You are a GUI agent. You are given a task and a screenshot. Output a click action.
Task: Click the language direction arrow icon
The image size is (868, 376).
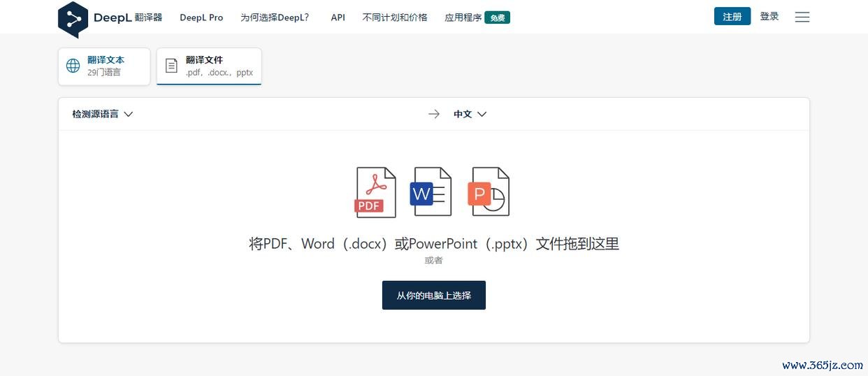pos(434,114)
